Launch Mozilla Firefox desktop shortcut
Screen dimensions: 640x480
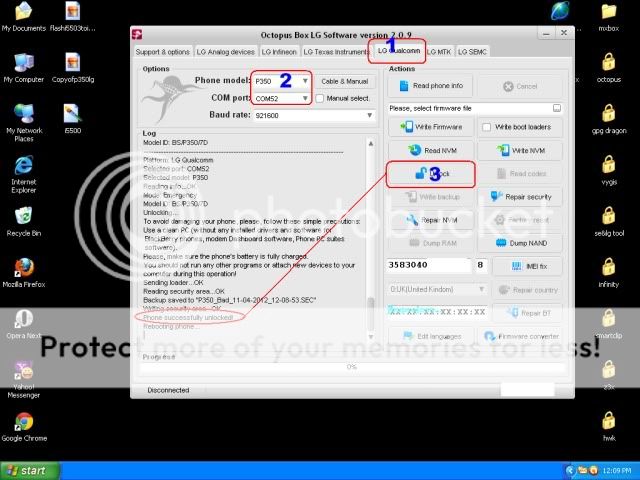24,273
